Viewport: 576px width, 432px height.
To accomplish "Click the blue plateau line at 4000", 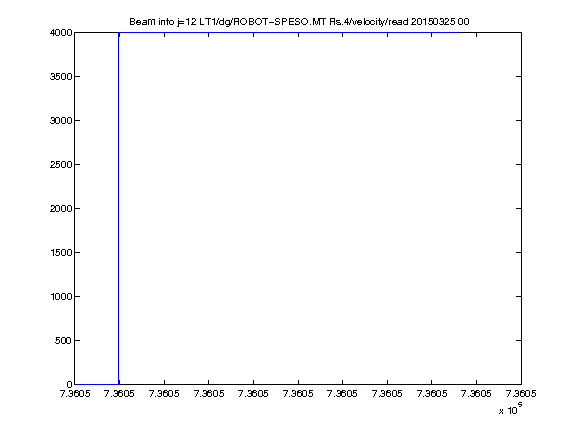I will click(x=289, y=33).
